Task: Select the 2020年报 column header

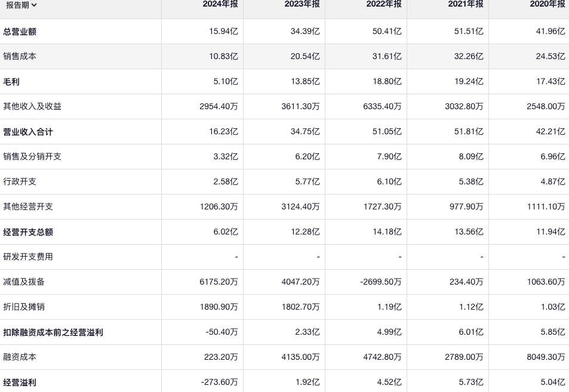Action: point(548,4)
